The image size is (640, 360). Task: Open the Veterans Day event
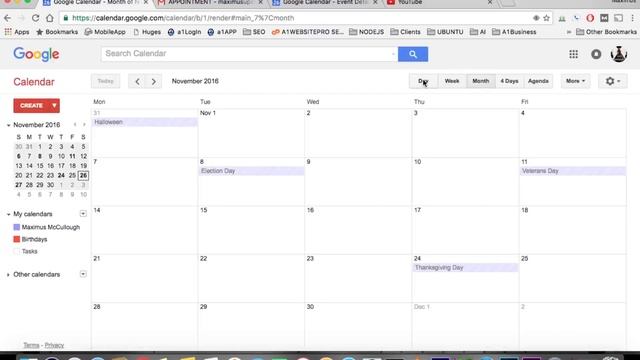coord(573,171)
